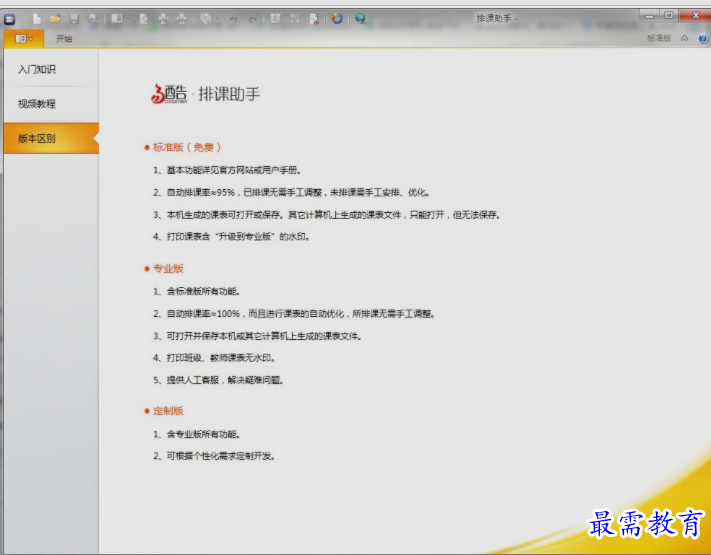Viewport: 711px width, 555px height.
Task: Open the 视频教程 sidebar section
Action: point(51,104)
